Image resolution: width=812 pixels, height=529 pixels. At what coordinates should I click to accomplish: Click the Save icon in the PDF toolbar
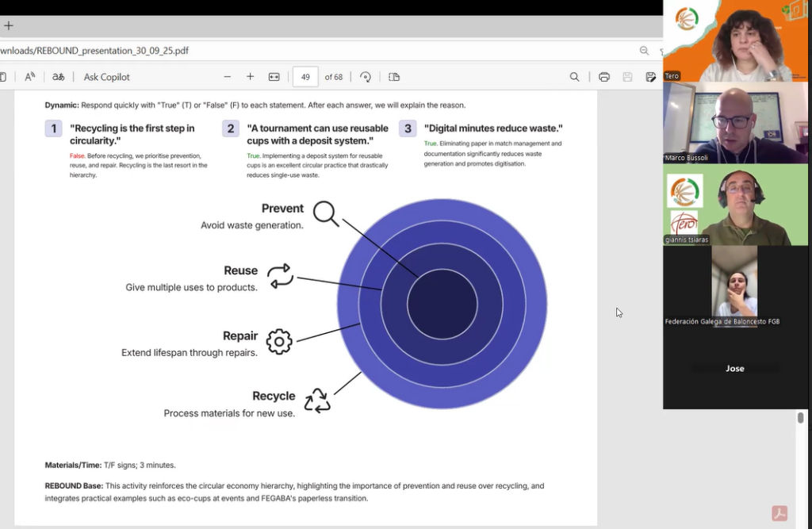[x=627, y=77]
